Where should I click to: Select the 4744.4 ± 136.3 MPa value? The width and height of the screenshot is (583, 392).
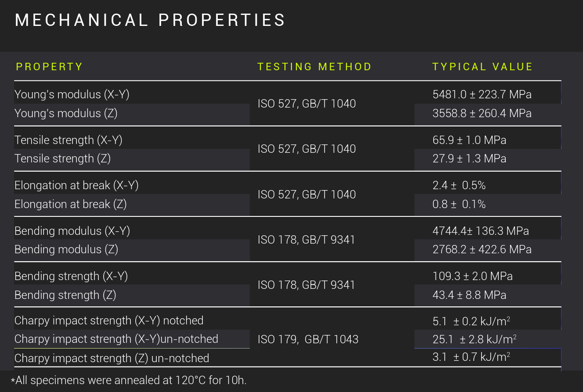pos(480,231)
